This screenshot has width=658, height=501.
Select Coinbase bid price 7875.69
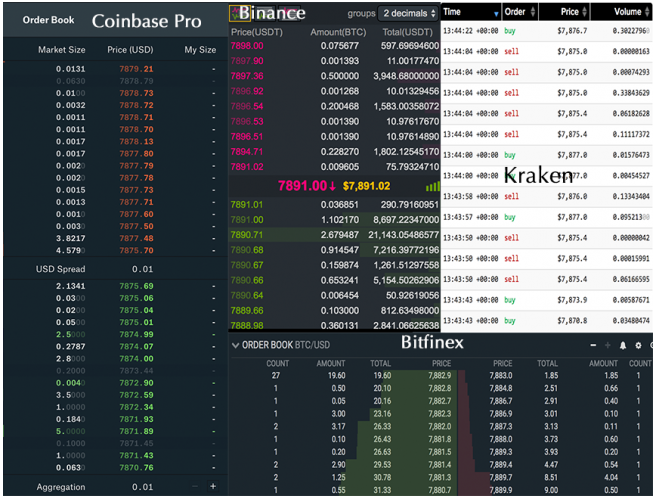click(x=136, y=286)
